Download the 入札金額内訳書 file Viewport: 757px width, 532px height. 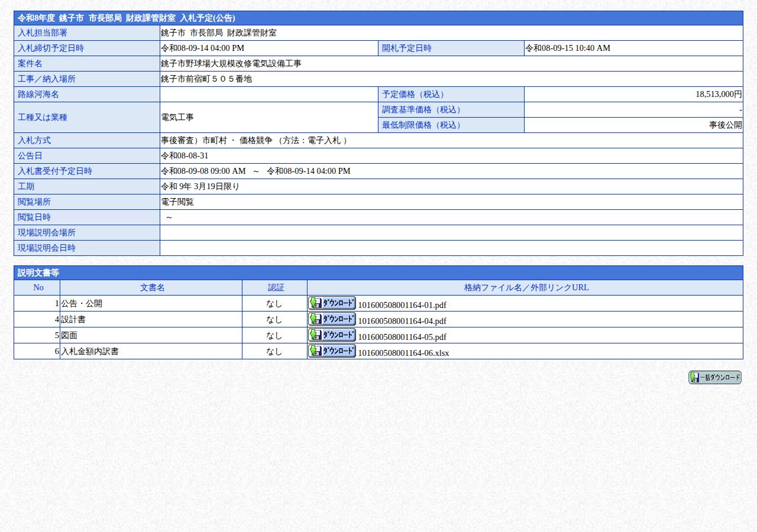[332, 351]
